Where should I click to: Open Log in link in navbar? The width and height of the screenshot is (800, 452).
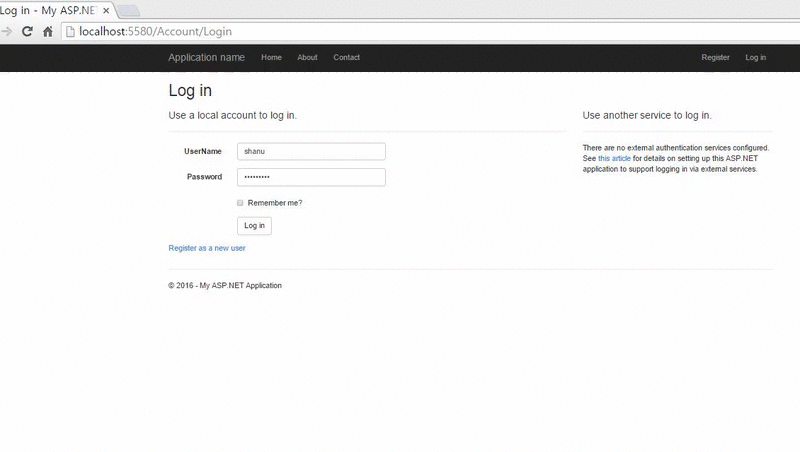(x=756, y=58)
